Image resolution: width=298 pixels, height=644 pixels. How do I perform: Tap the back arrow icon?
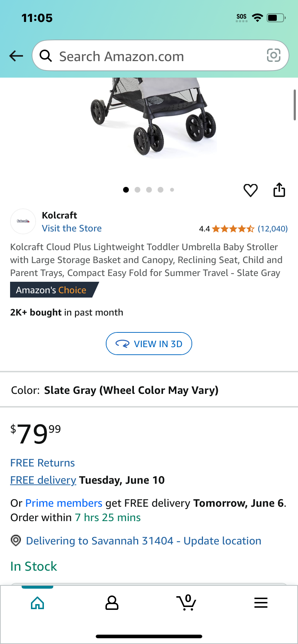pyautogui.click(x=16, y=56)
